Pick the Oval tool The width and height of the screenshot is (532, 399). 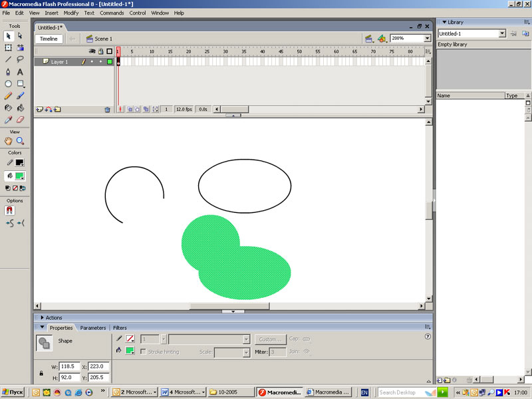(8, 84)
